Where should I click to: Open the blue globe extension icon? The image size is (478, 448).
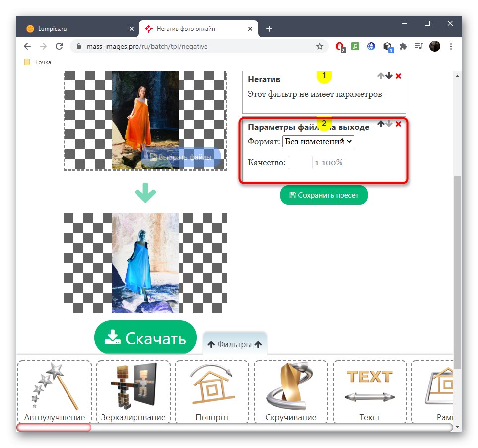[371, 46]
